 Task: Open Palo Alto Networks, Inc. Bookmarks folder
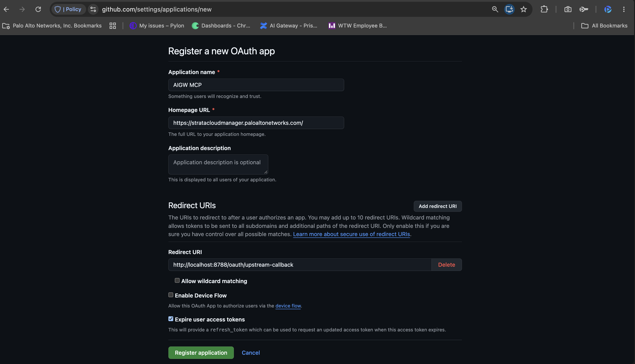pos(52,25)
